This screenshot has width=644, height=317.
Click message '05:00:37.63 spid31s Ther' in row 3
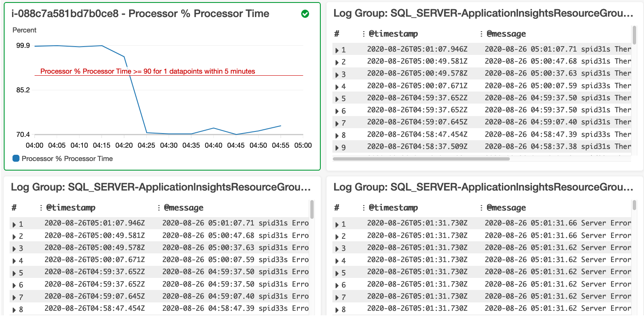coord(558,73)
